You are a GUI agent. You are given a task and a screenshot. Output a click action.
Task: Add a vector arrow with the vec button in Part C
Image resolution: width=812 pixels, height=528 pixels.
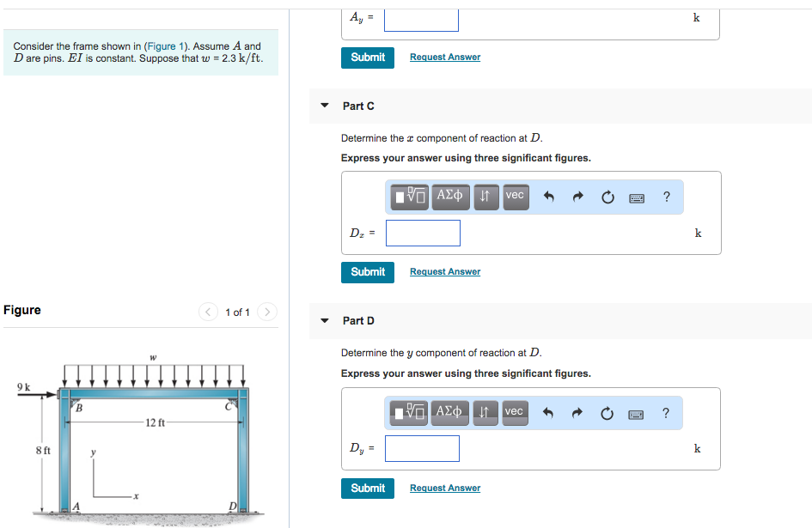(x=514, y=197)
